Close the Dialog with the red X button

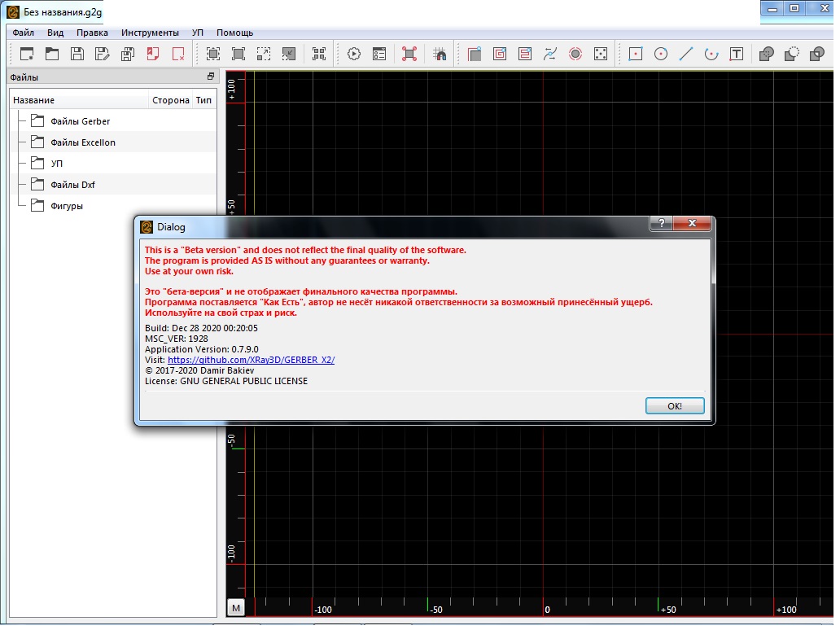click(x=692, y=223)
